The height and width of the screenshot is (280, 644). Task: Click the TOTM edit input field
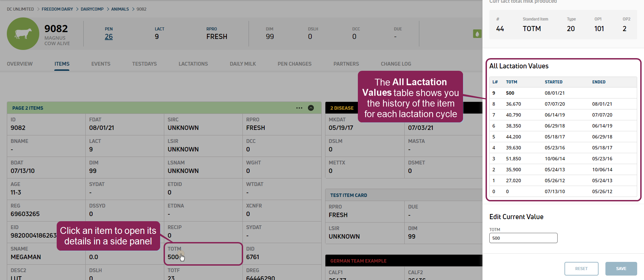point(523,238)
